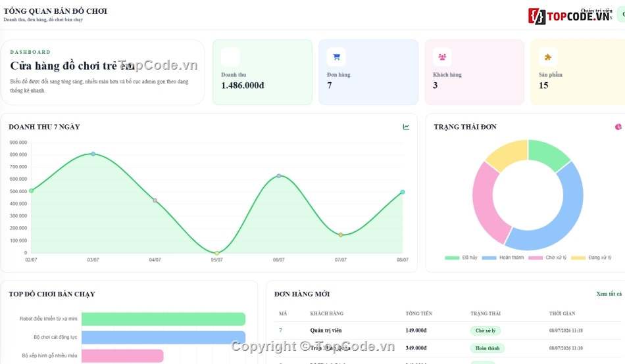625x364 pixels.
Task: Toggle the Hoàn thành legend entry
Action: point(503,258)
